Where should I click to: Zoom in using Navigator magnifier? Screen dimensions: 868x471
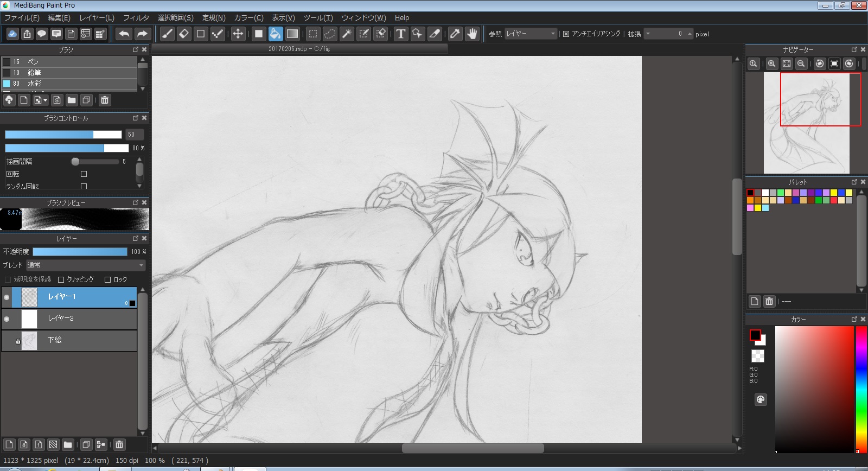[771, 63]
